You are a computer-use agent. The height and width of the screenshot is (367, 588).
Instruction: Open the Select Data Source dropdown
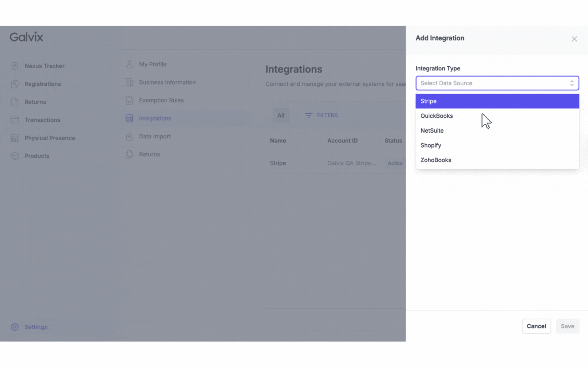[x=497, y=83]
